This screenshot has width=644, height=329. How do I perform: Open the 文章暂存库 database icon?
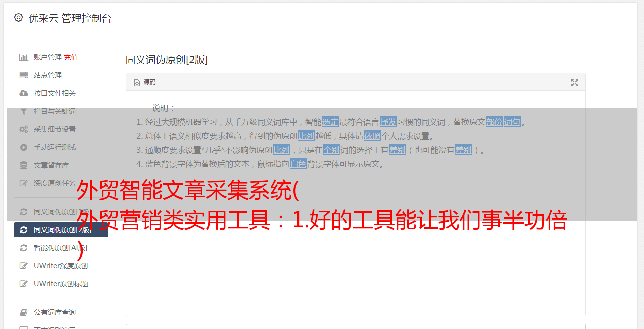pyautogui.click(x=23, y=165)
